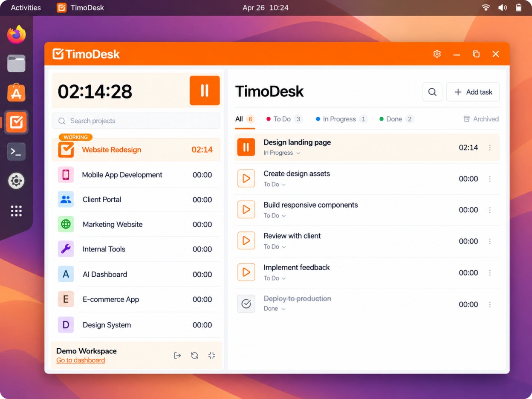The width and height of the screenshot is (532, 399).
Task: Start timer for Implement feedback
Action: (x=246, y=272)
